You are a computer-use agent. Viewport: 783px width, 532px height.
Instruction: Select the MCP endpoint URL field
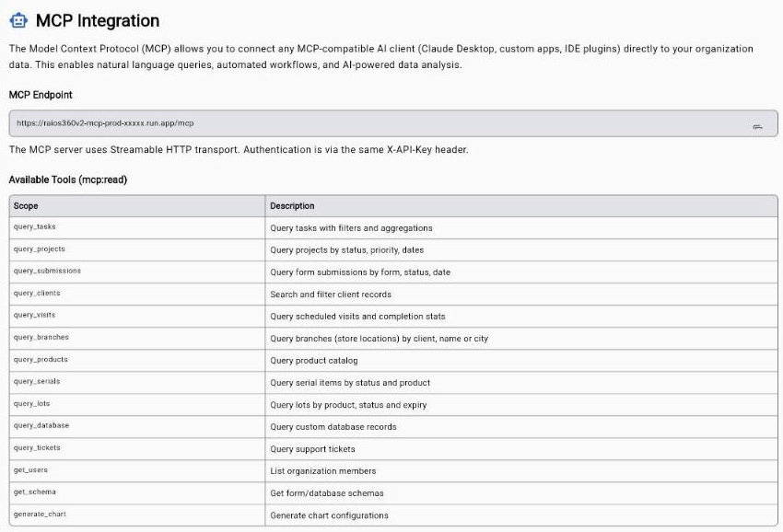393,123
